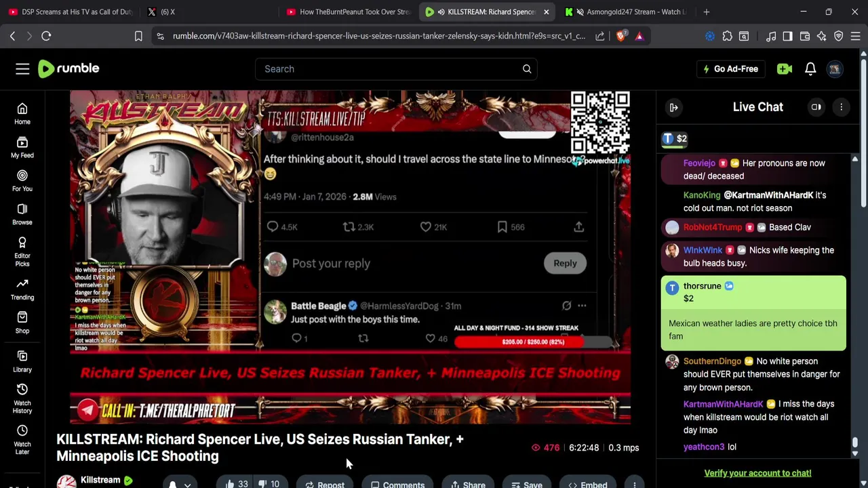Open Editor Picks in the sidebar

[22, 251]
